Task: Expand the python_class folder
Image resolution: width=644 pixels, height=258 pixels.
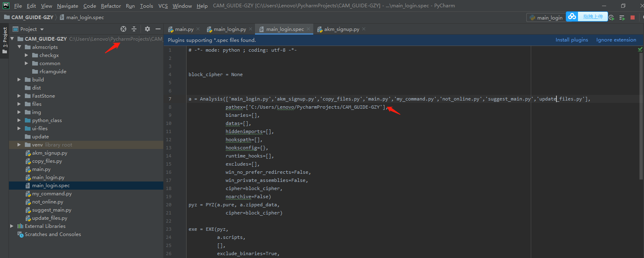Action: point(19,120)
